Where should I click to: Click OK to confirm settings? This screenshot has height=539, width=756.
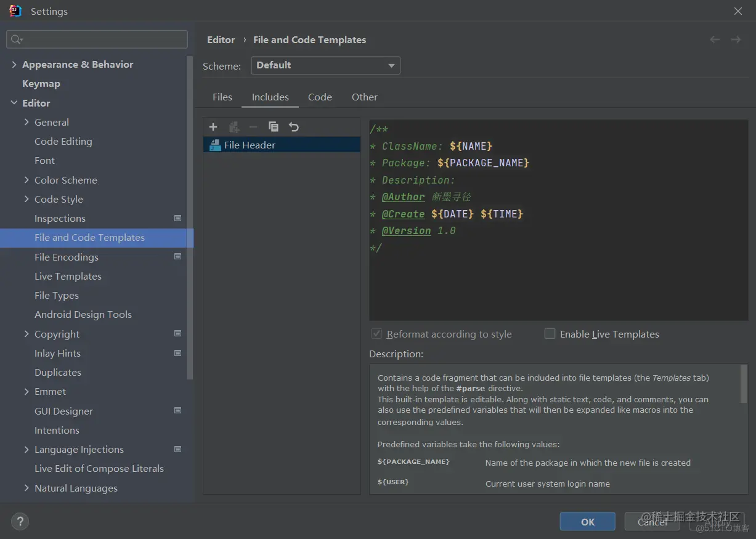click(588, 522)
